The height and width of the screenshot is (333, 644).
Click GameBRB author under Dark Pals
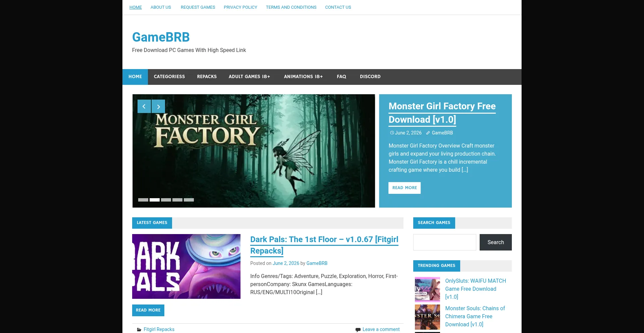click(x=317, y=263)
